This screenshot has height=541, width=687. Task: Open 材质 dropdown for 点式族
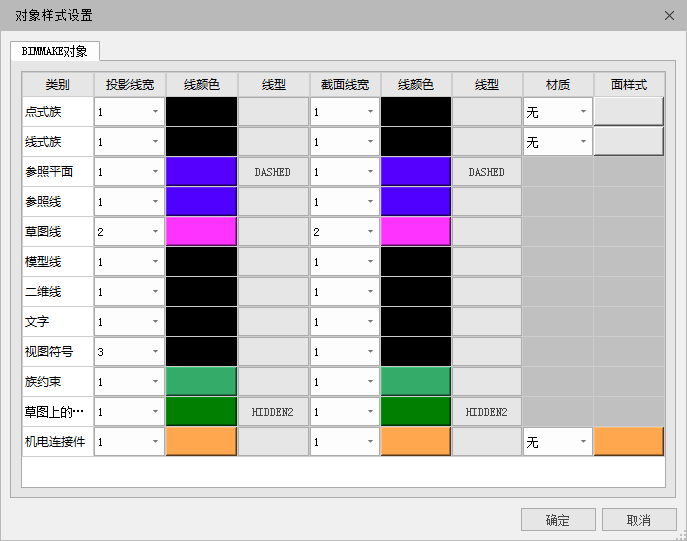tap(557, 112)
